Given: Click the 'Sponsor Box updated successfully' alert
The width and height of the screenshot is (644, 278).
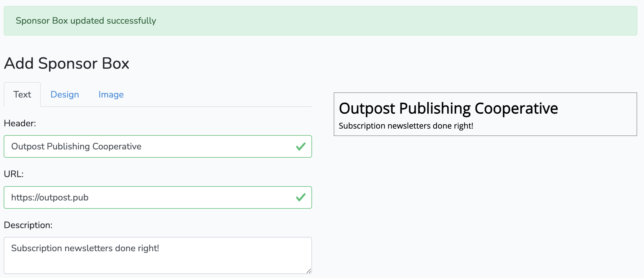Looking at the screenshot, I should click(320, 21).
